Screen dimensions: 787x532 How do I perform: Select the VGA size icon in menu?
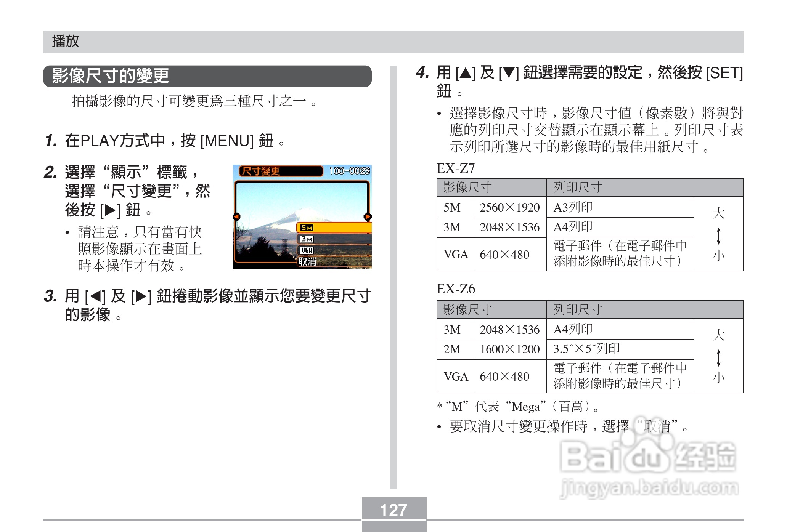(x=307, y=250)
